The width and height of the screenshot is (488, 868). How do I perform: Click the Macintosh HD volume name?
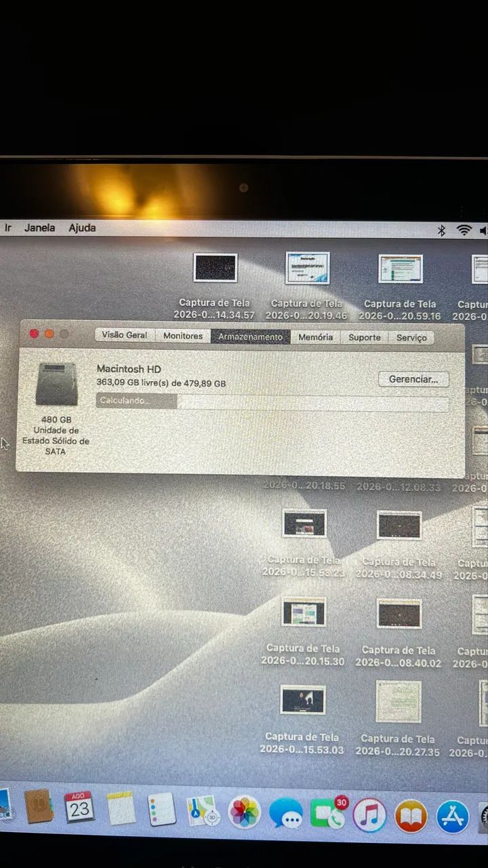pyautogui.click(x=129, y=369)
